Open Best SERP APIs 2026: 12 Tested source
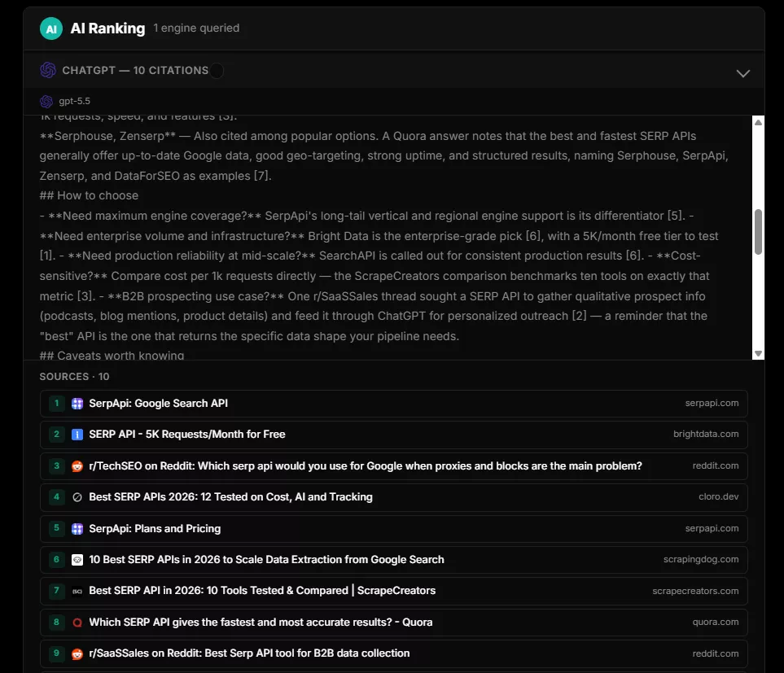The height and width of the screenshot is (673, 784). (393, 497)
